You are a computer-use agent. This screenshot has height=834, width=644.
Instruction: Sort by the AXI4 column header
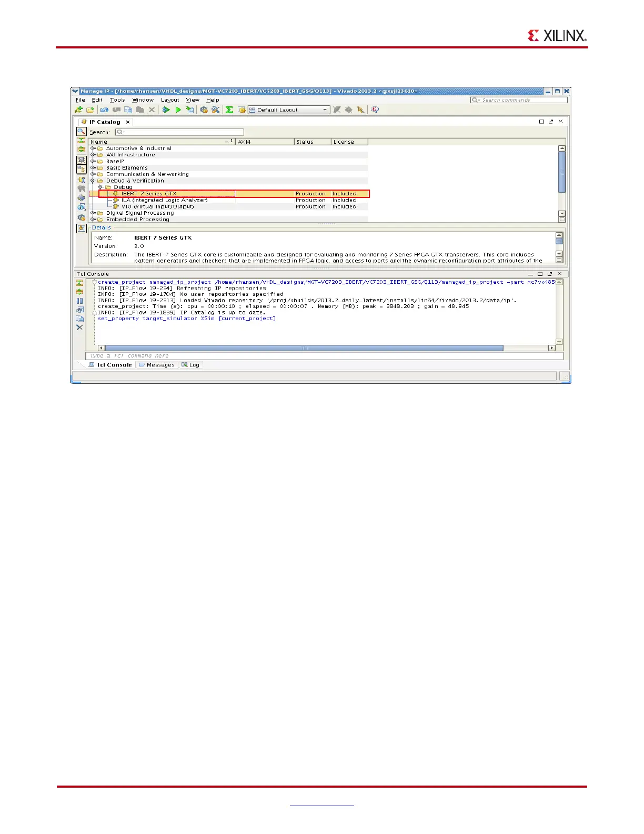point(265,142)
